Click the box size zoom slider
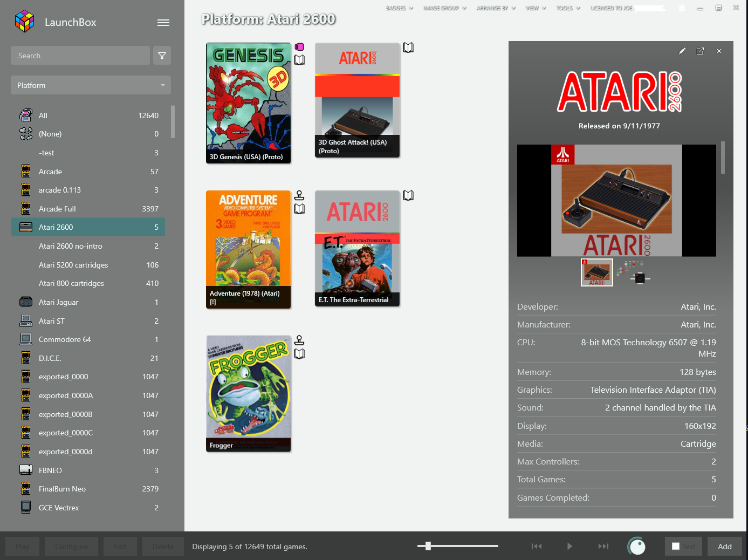 point(458,546)
